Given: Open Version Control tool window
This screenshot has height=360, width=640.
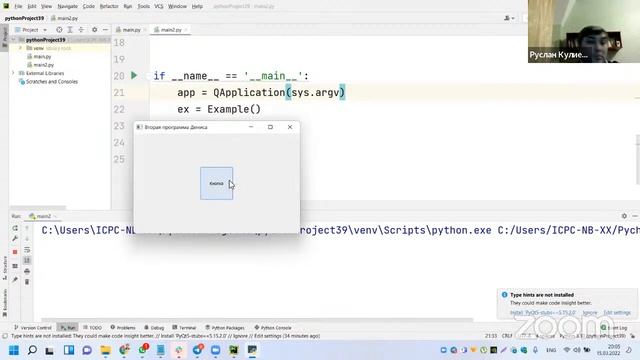Looking at the screenshot, I should [33, 327].
